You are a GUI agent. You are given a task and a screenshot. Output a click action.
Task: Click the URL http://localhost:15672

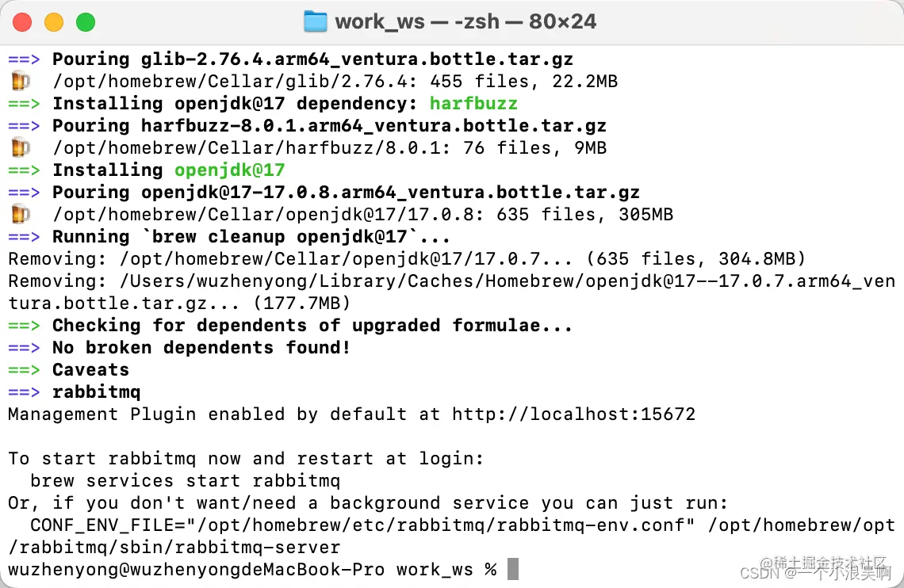click(573, 414)
